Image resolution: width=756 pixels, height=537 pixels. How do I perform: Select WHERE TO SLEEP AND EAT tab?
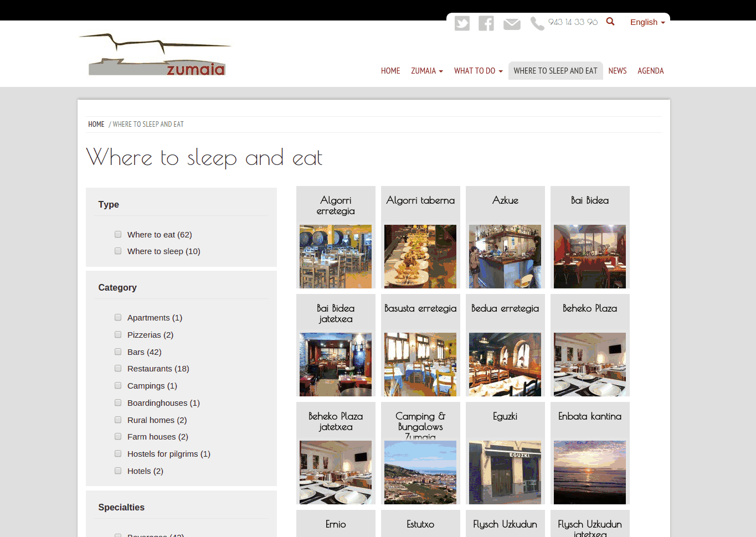[556, 71]
